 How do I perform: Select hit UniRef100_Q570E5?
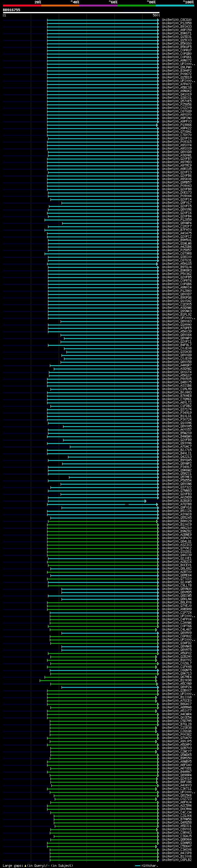point(177,101)
